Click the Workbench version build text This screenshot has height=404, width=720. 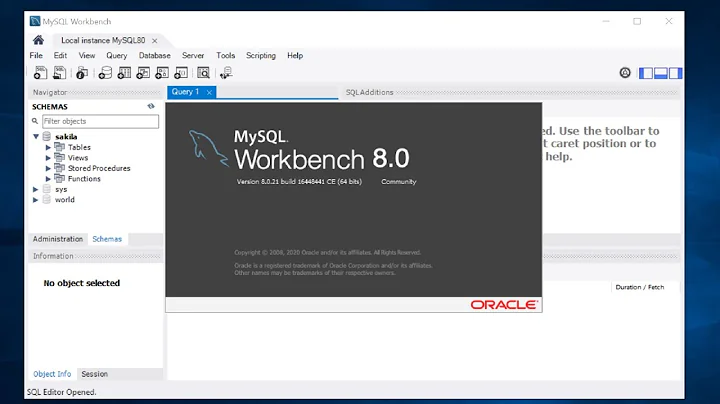(299, 182)
